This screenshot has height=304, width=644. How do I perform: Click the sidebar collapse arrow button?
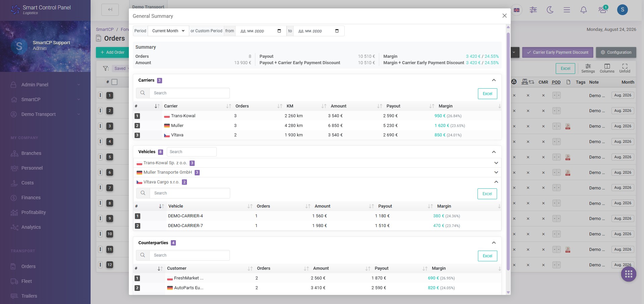pyautogui.click(x=110, y=10)
